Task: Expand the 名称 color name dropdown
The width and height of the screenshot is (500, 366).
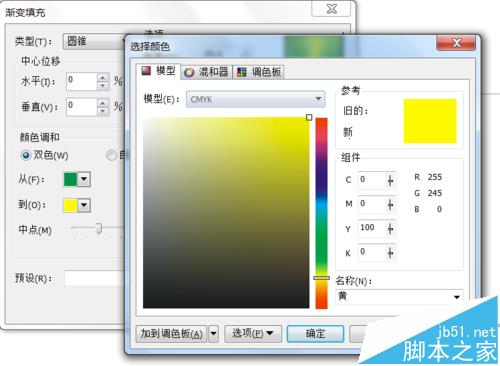Action: point(457,297)
